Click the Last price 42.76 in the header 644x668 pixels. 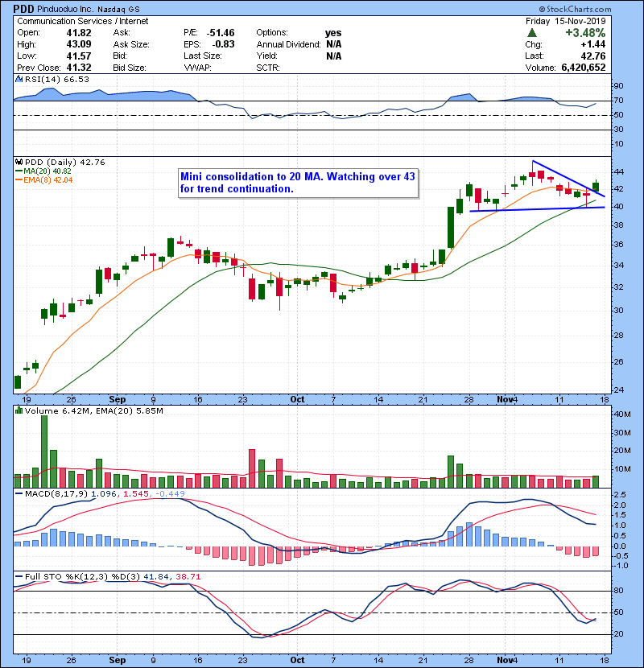point(592,56)
